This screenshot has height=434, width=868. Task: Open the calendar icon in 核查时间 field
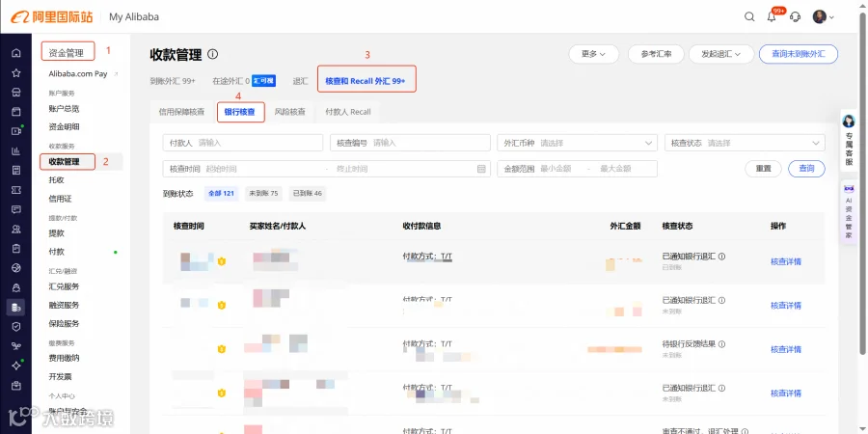(x=481, y=169)
